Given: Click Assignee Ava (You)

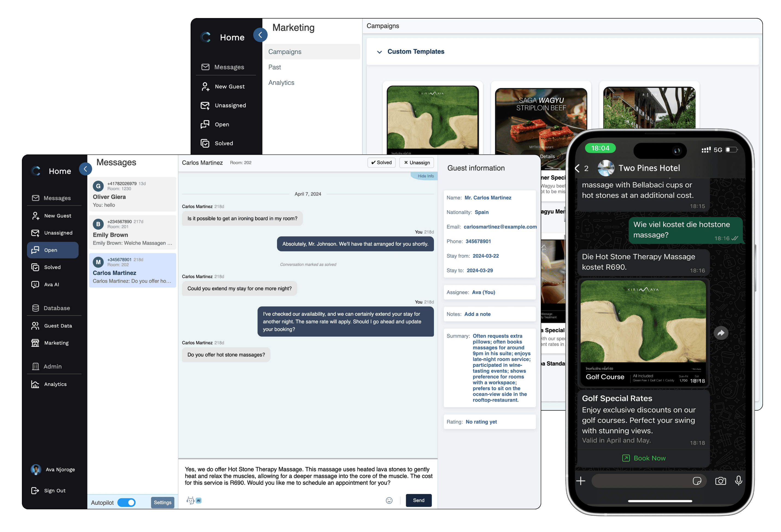Looking at the screenshot, I should pyautogui.click(x=483, y=292).
